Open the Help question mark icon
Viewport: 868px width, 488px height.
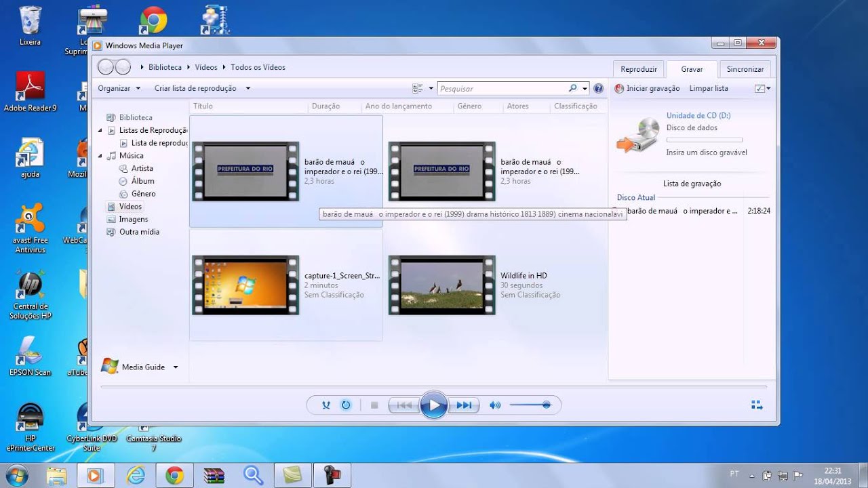598,88
